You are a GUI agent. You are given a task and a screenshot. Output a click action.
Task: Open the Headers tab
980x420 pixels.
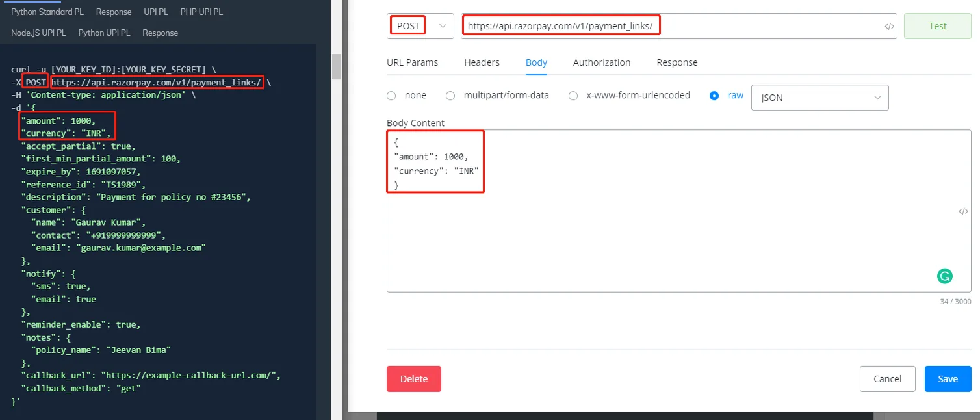pyautogui.click(x=482, y=62)
